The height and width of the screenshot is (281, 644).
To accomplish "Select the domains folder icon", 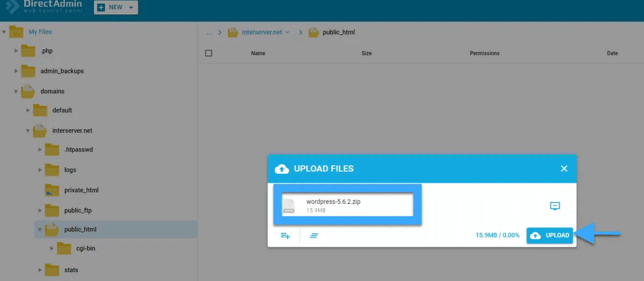I will [28, 91].
